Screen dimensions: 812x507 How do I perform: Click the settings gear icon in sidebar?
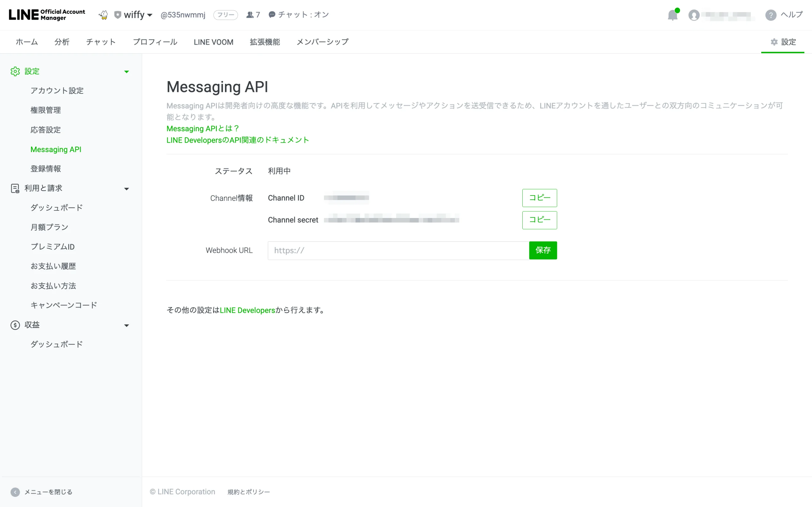15,71
